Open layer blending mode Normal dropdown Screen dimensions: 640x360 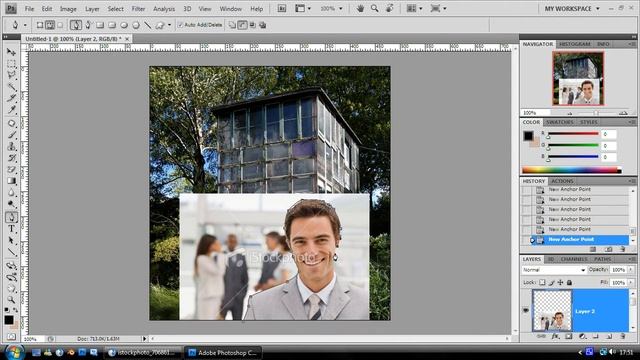[553, 270]
